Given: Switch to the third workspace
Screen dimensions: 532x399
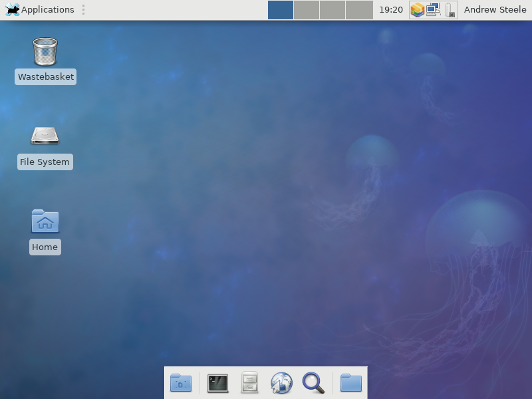Looking at the screenshot, I should [x=332, y=10].
